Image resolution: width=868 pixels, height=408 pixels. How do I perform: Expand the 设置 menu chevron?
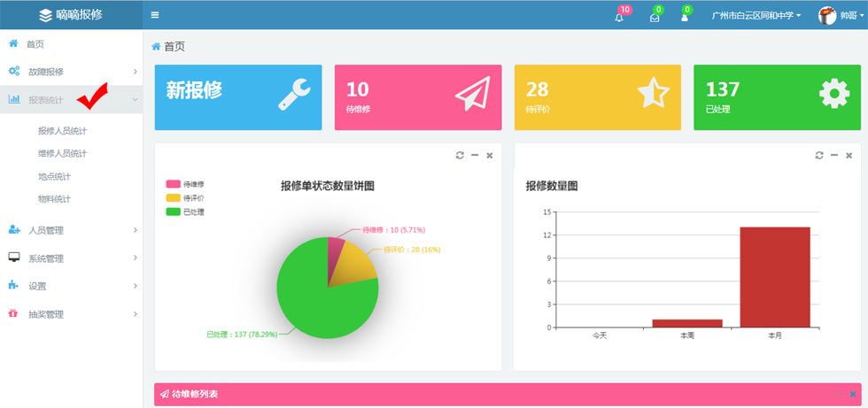pos(135,286)
